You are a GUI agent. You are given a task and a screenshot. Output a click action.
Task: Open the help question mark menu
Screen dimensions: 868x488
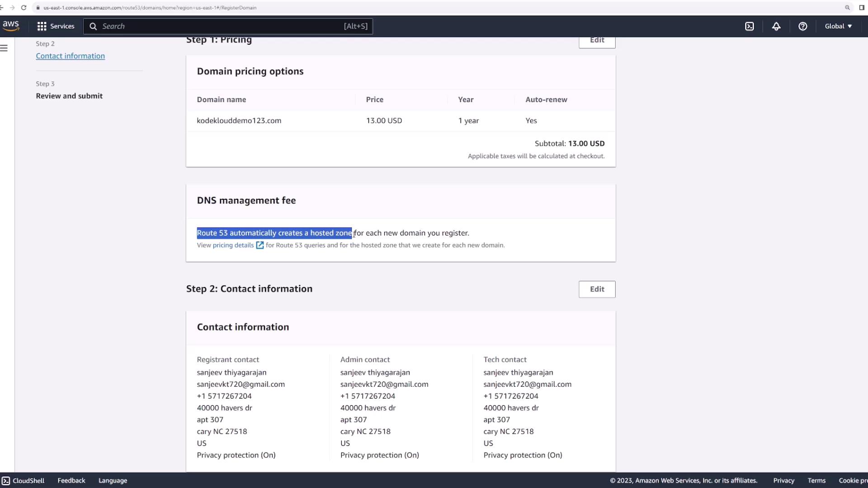(802, 26)
